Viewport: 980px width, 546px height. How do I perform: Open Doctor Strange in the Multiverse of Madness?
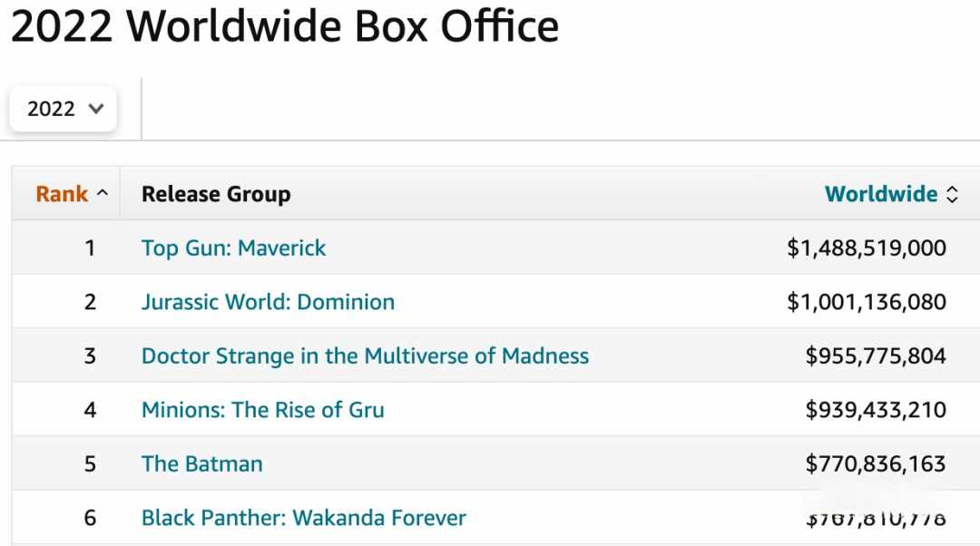pyautogui.click(x=365, y=356)
